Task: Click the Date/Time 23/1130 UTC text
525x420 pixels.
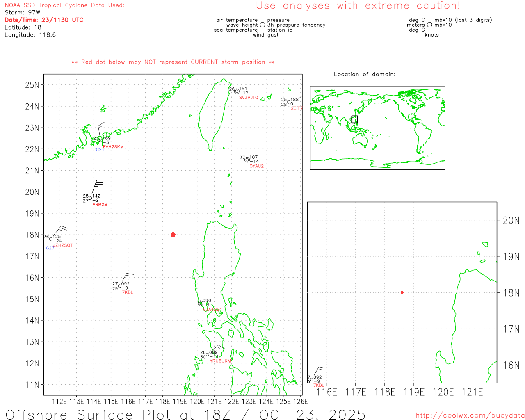Action: pyautogui.click(x=44, y=20)
